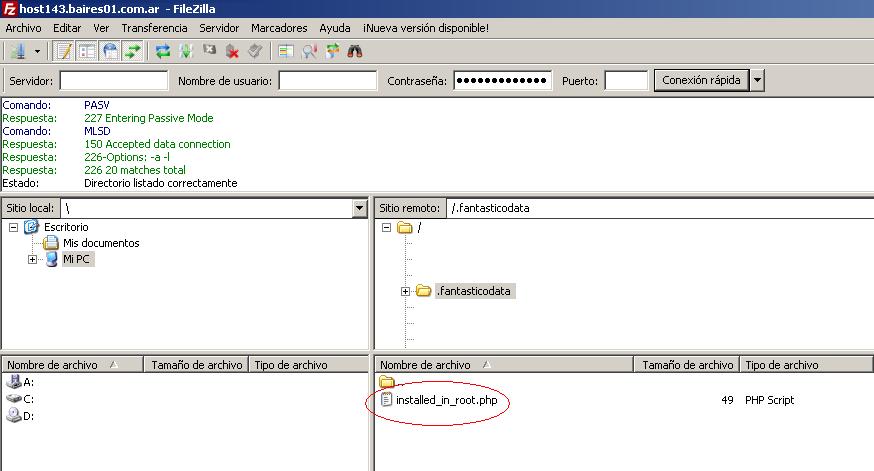Sort remote list by Tipo de archivo
874x471 pixels.
coord(806,365)
